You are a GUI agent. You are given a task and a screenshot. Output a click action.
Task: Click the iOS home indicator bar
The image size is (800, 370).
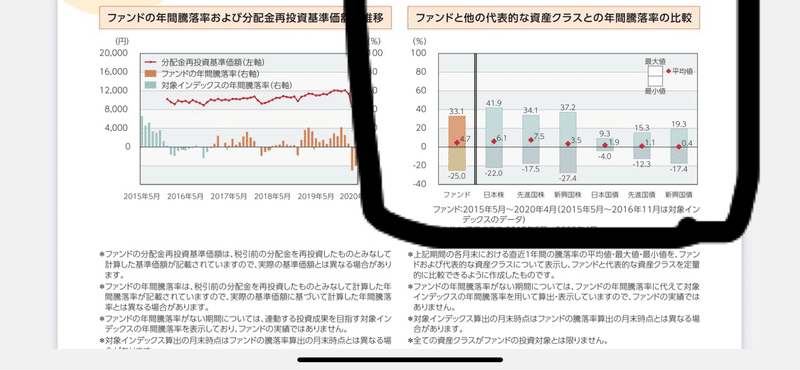(x=400, y=360)
